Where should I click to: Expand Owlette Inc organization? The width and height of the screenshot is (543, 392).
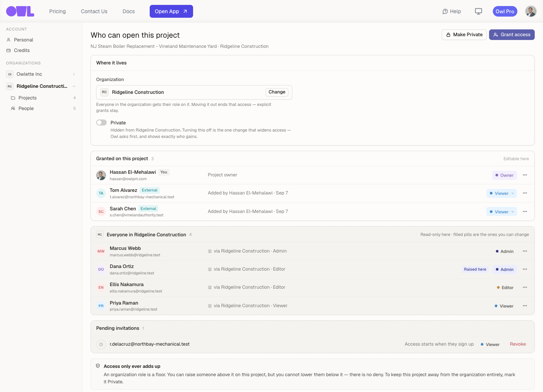tap(74, 74)
